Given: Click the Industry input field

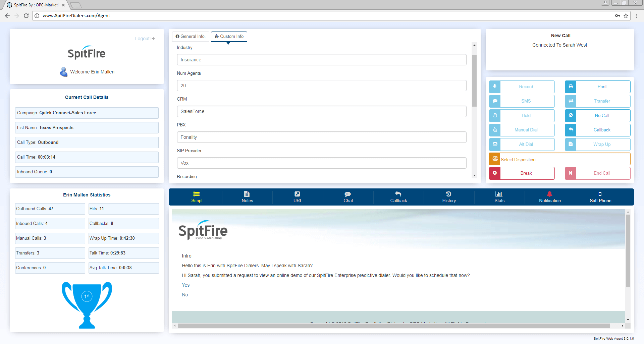Looking at the screenshot, I should point(322,60).
